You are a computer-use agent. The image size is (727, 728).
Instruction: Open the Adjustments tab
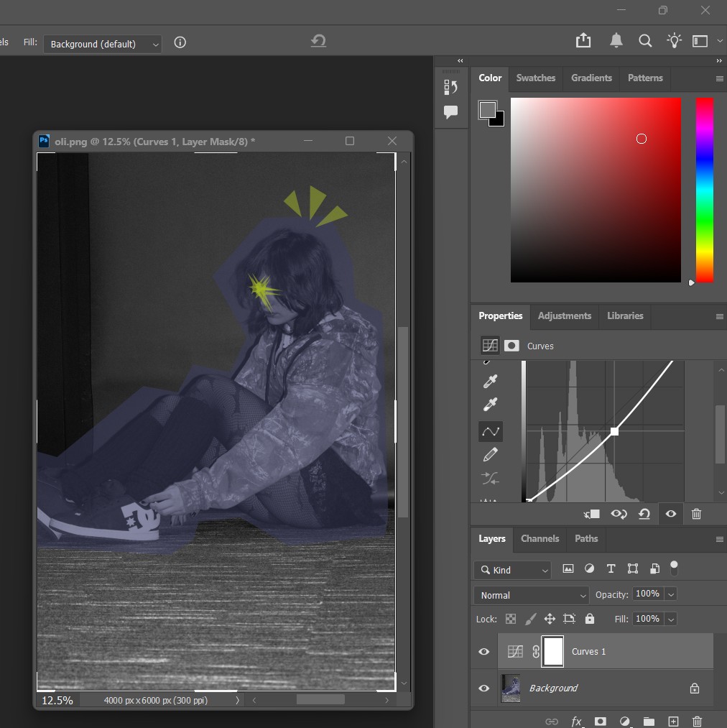(x=564, y=315)
